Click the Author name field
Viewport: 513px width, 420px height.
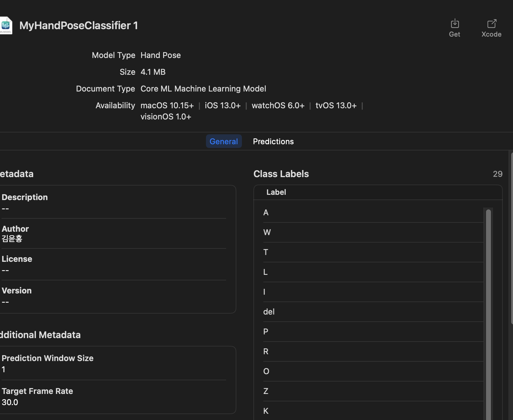coord(12,239)
